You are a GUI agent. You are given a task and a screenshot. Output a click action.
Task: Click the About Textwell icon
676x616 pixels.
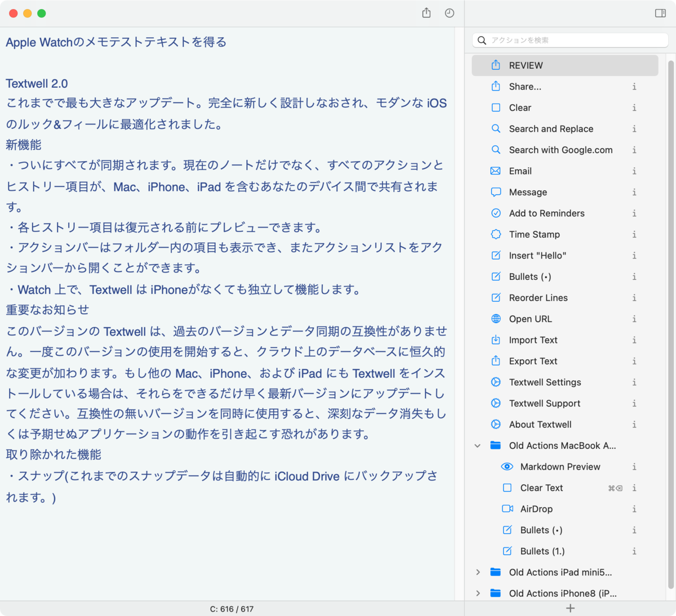coord(496,424)
